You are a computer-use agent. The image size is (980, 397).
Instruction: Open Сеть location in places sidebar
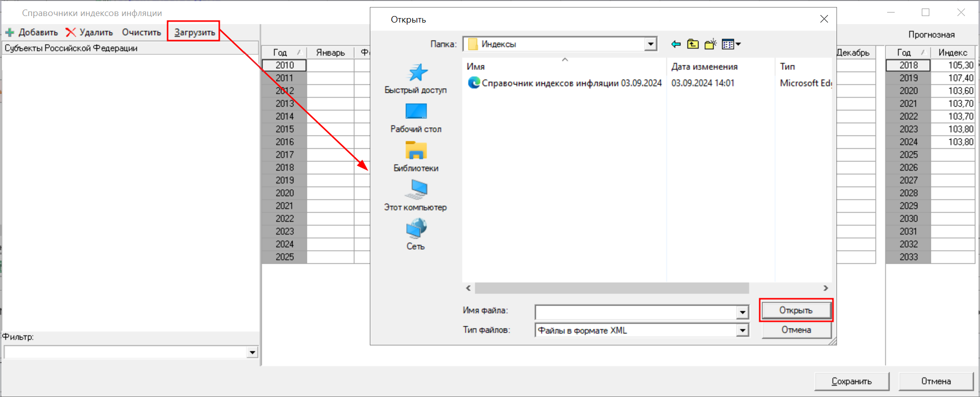click(x=415, y=235)
